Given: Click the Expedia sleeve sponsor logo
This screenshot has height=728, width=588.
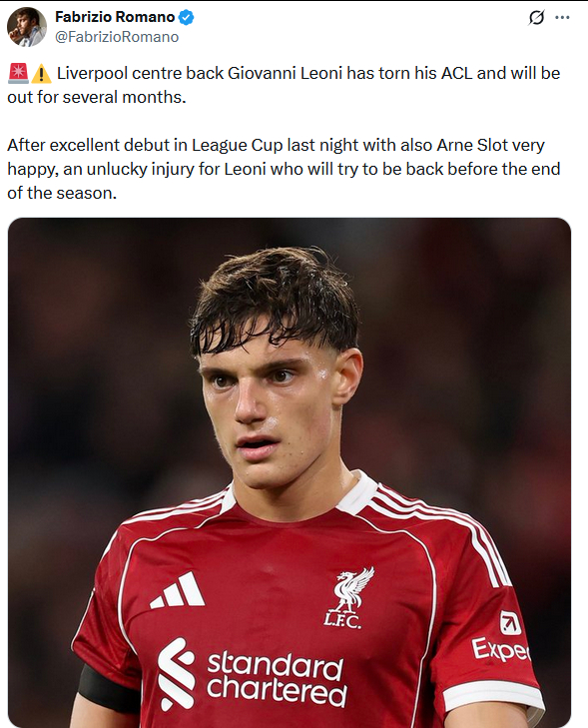Looking at the screenshot, I should point(501,637).
